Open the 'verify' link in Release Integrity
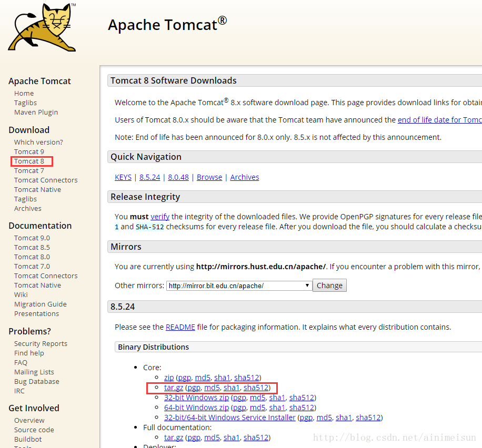 (x=160, y=217)
